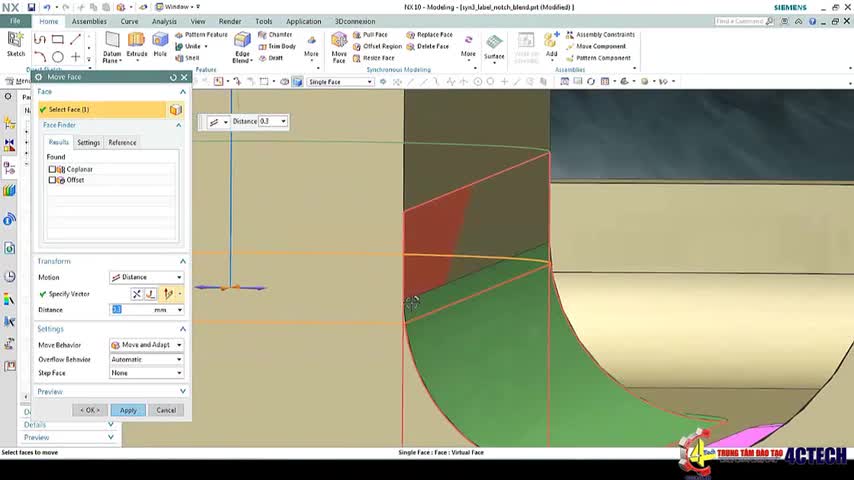Open Synchronous Modeling More gallery
The height and width of the screenshot is (480, 854).
(468, 47)
